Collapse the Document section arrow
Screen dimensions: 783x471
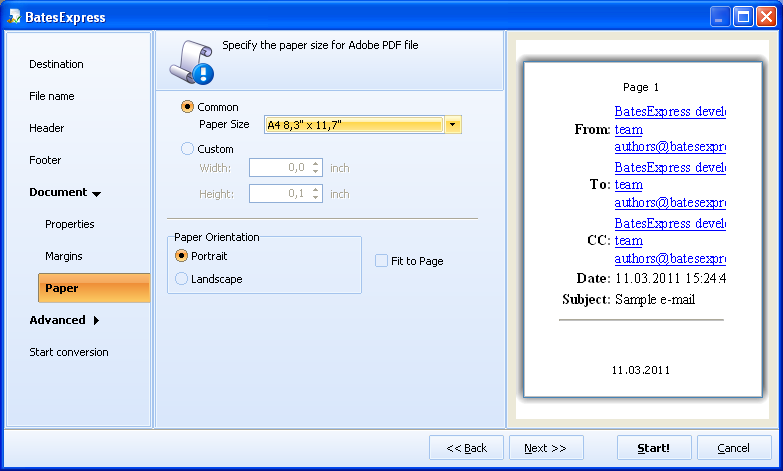[96, 193]
